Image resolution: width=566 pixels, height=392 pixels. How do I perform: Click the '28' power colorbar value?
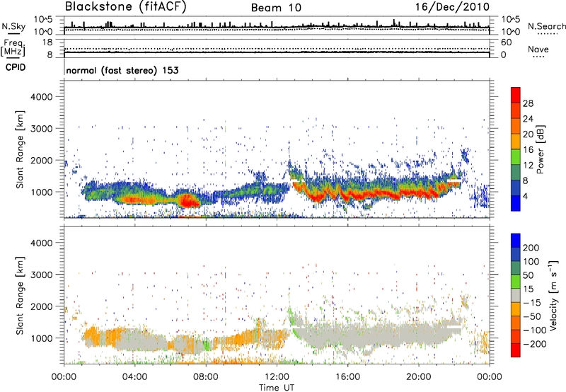point(528,103)
